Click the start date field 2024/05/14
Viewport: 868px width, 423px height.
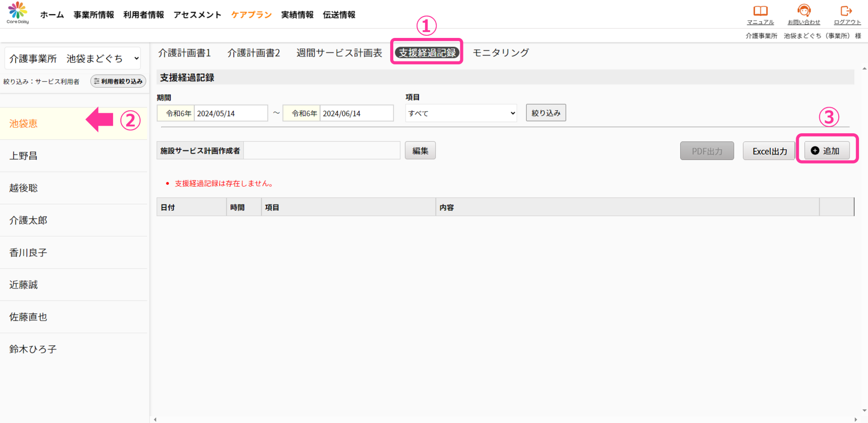(231, 113)
